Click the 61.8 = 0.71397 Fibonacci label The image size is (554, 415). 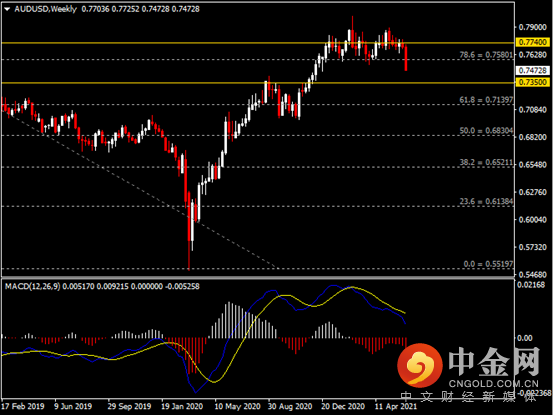(486, 100)
